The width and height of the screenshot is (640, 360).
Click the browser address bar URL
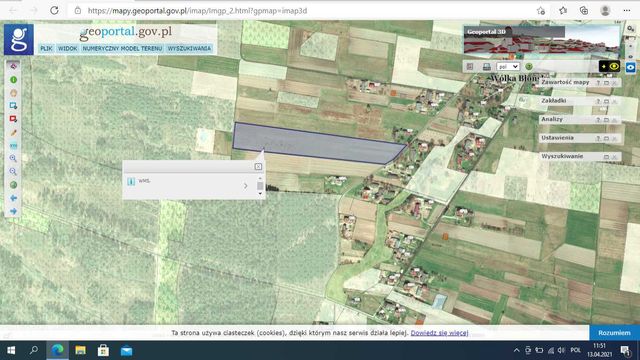197,11
